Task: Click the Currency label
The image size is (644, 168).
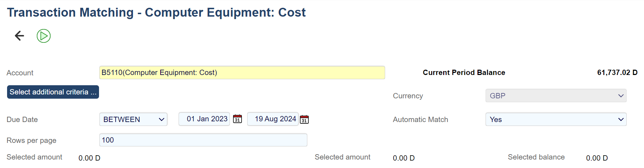Action: [x=408, y=96]
